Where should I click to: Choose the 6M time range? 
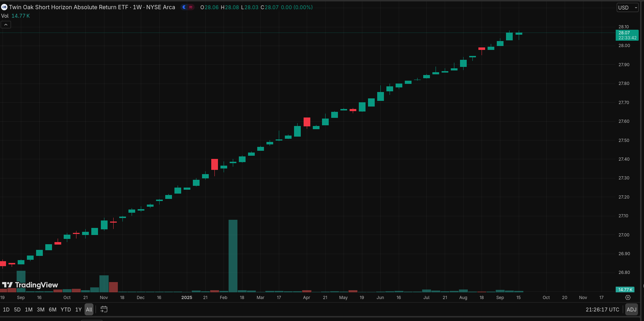pyautogui.click(x=52, y=309)
